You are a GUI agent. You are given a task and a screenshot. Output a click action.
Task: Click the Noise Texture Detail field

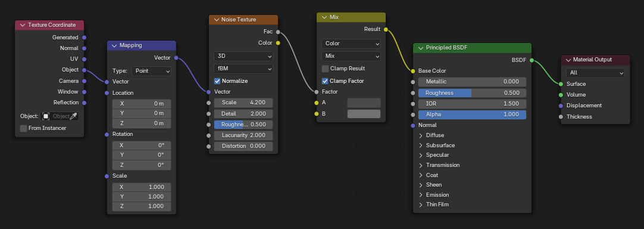(243, 114)
